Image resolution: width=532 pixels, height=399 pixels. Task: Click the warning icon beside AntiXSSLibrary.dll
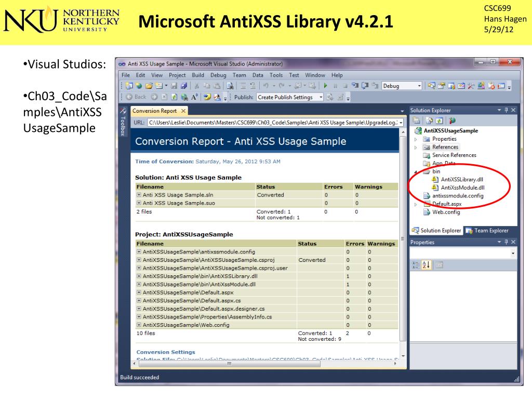[435, 179]
